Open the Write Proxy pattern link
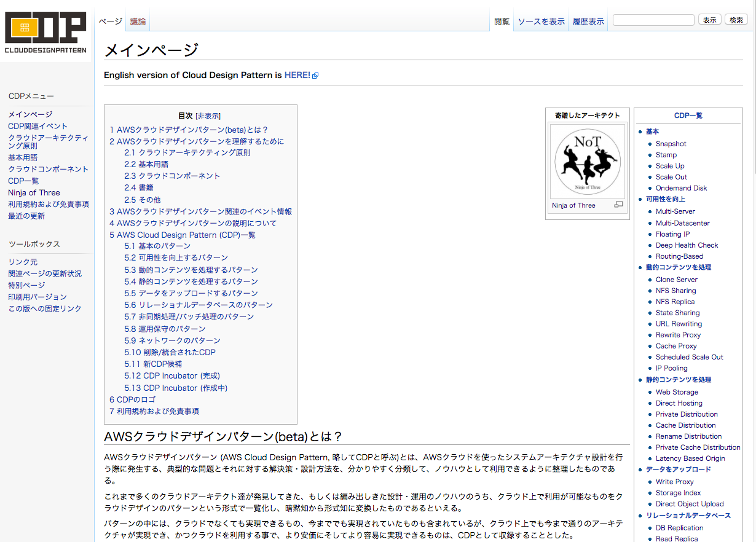 (x=675, y=482)
